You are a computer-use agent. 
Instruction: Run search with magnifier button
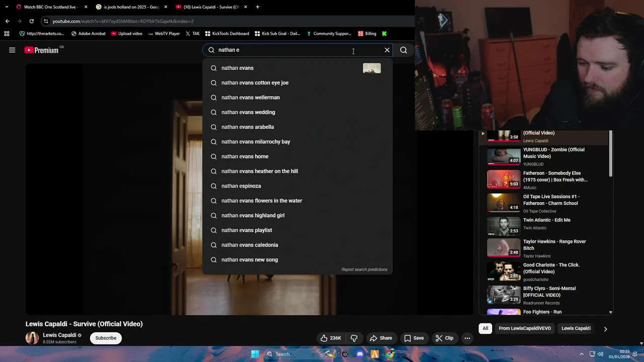tap(404, 50)
